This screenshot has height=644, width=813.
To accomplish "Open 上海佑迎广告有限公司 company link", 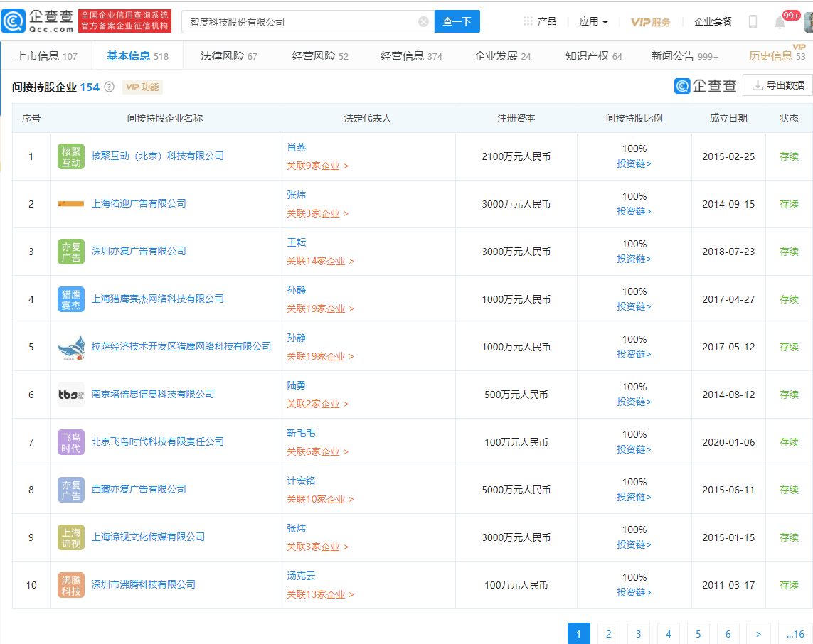I will point(139,203).
